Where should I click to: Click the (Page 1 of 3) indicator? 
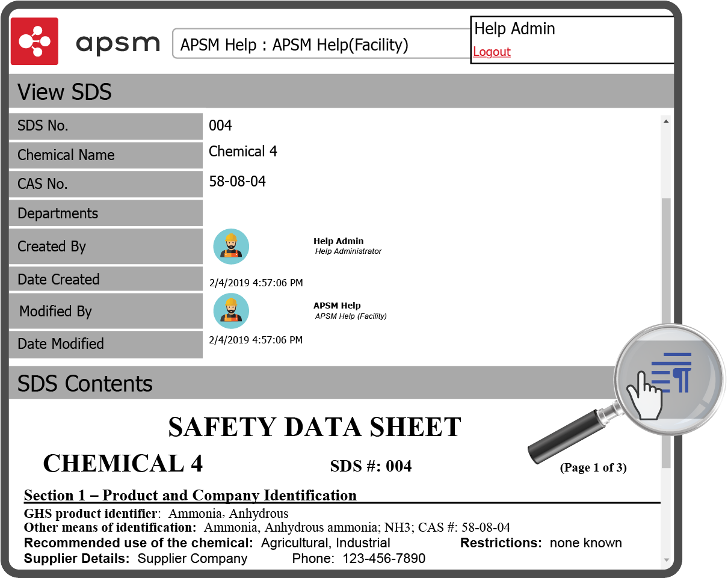(x=593, y=467)
